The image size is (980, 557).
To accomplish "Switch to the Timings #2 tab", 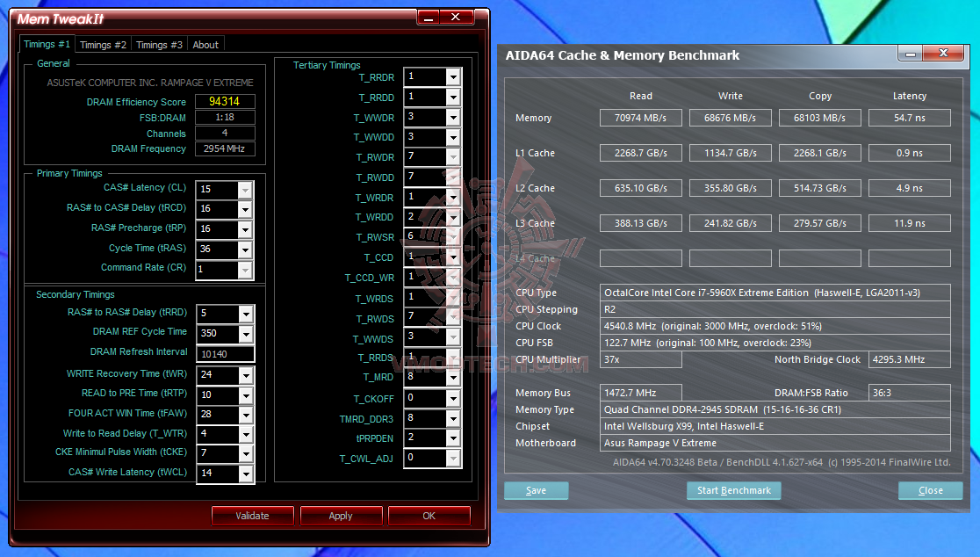I will point(103,45).
